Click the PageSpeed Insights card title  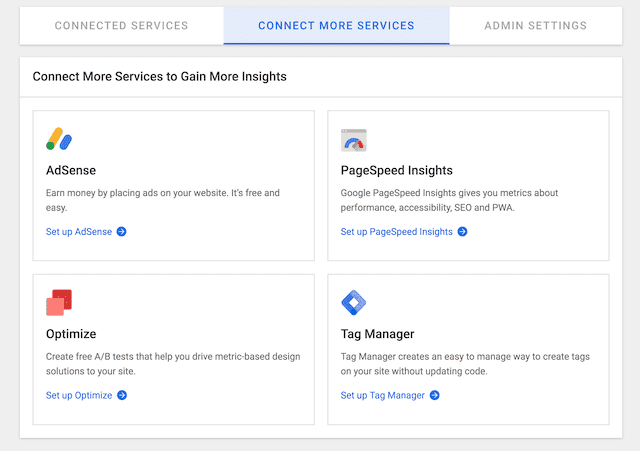tap(397, 170)
